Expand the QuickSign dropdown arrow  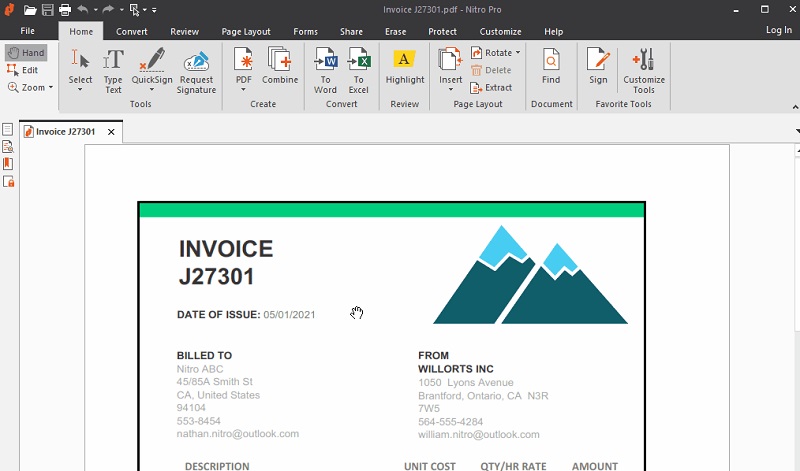[x=152, y=90]
